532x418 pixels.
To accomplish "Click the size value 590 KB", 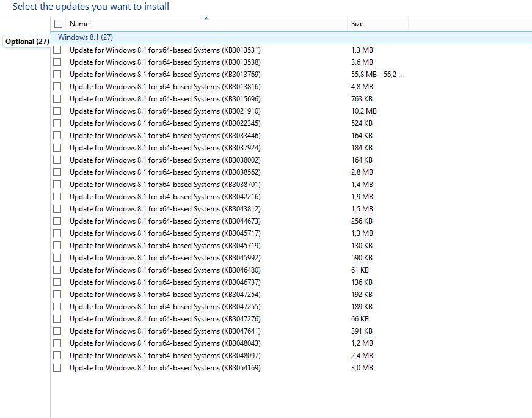I will pyautogui.click(x=362, y=258).
